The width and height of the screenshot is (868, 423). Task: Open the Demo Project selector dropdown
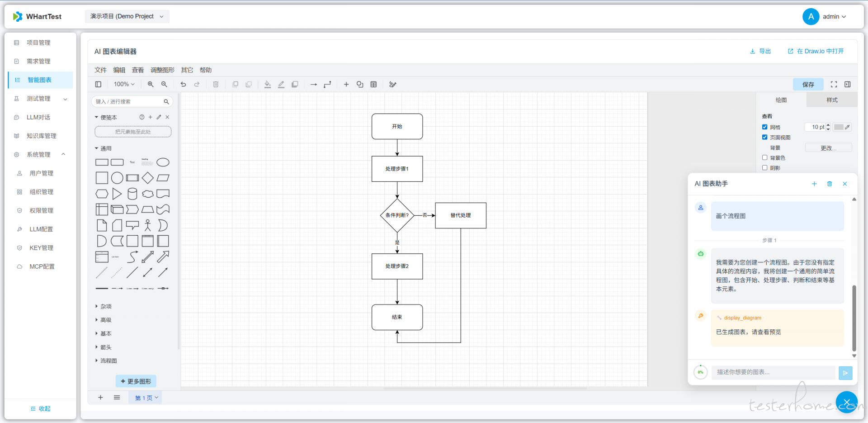[x=127, y=16]
